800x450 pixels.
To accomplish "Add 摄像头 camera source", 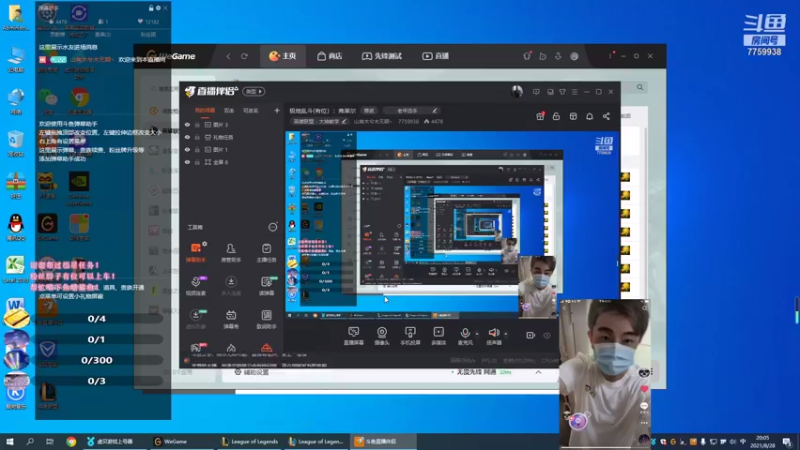I will 382,336.
